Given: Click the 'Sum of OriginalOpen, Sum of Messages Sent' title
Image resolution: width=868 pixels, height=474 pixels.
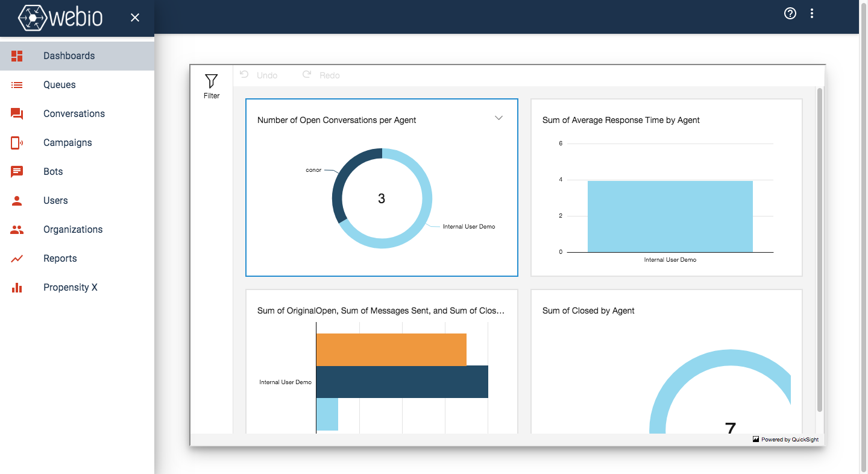Looking at the screenshot, I should coord(381,311).
